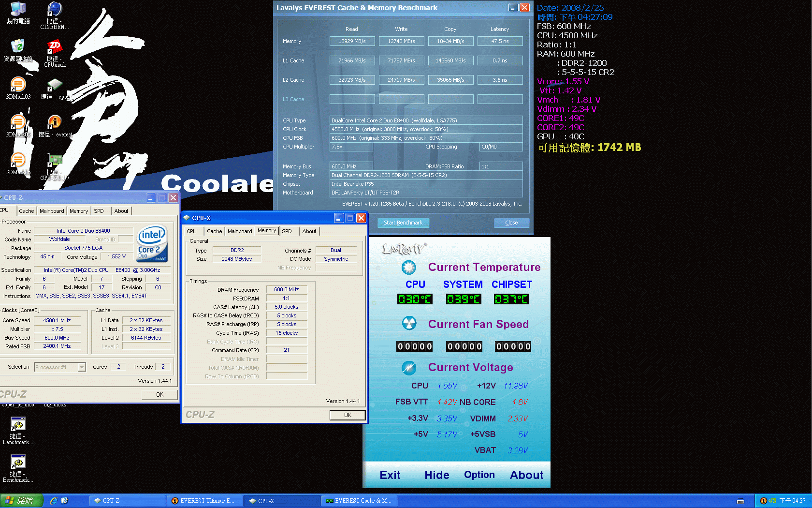Click the EVEREST tray icon
The height and width of the screenshot is (508, 812).
click(763, 501)
